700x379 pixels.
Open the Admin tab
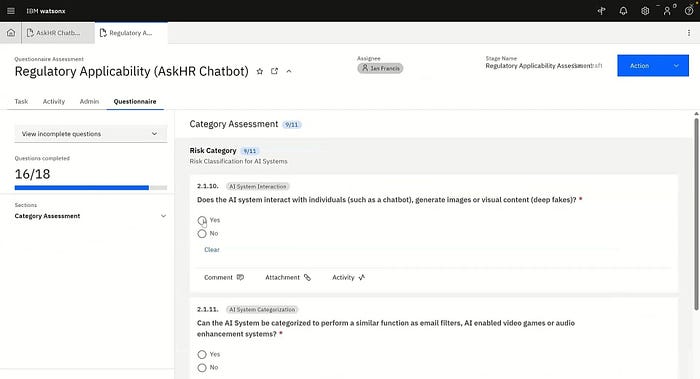coord(89,101)
